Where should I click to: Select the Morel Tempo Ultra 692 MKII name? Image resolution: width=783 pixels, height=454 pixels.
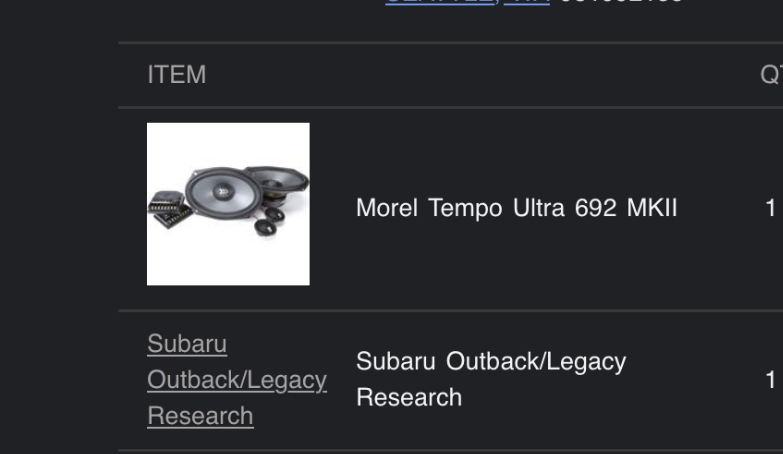tap(516, 208)
